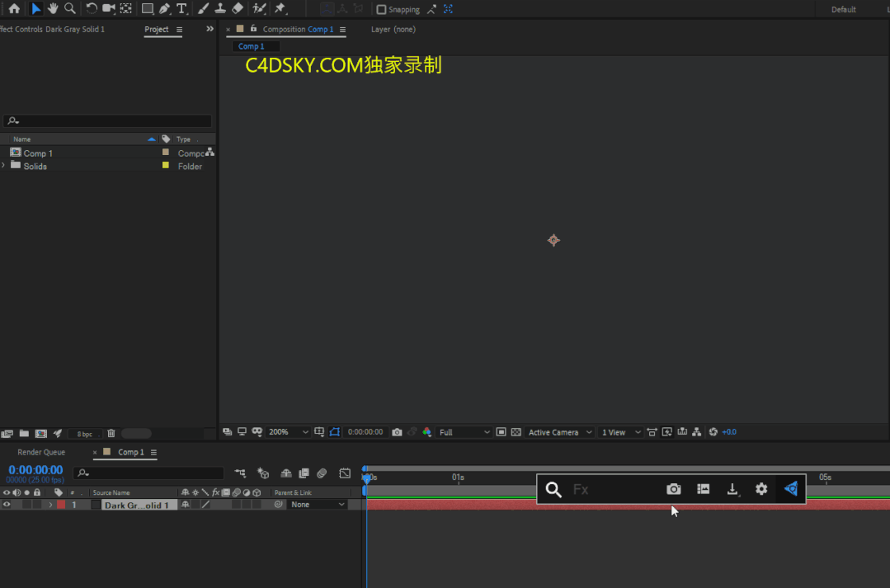Choose the Clone Stamp tool
This screenshot has height=588, width=890.
point(220,9)
